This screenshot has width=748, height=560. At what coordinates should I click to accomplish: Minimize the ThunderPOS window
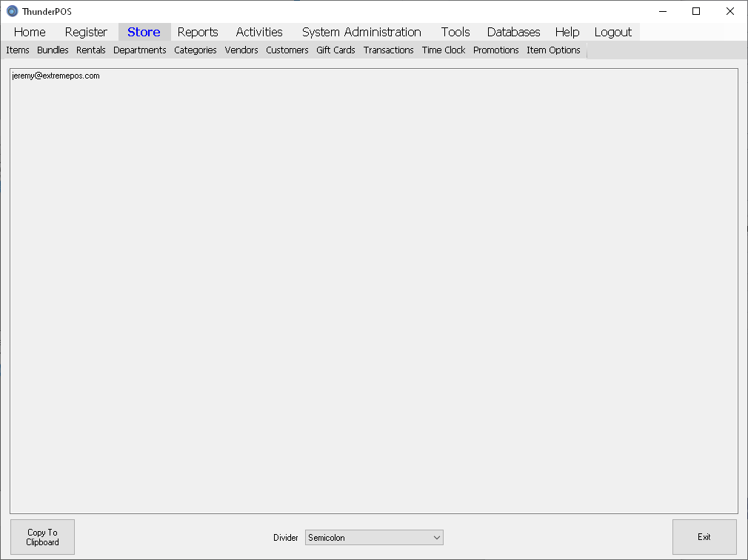click(662, 11)
